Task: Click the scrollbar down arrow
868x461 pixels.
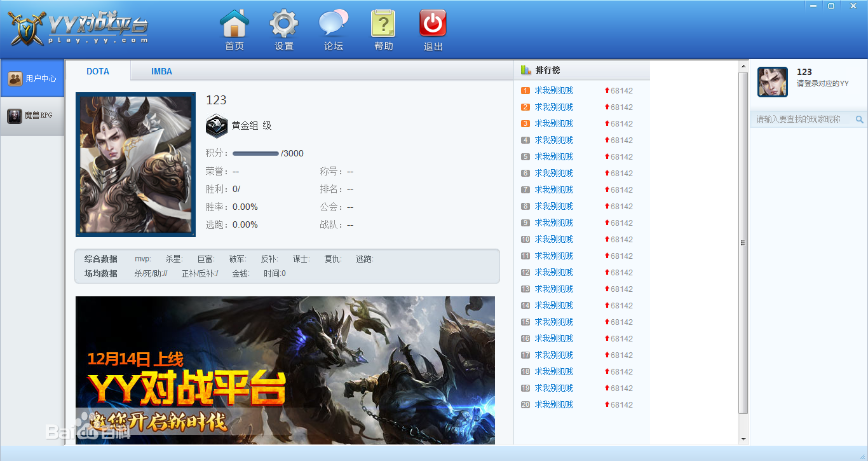Action: coord(743,439)
